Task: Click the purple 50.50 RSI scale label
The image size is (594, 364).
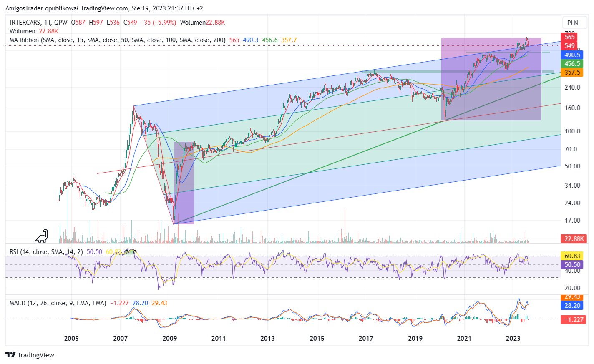Action: tap(572, 265)
